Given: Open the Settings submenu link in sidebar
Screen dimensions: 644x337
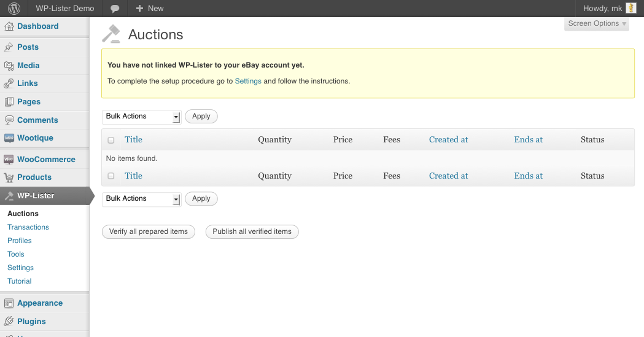Looking at the screenshot, I should point(20,268).
